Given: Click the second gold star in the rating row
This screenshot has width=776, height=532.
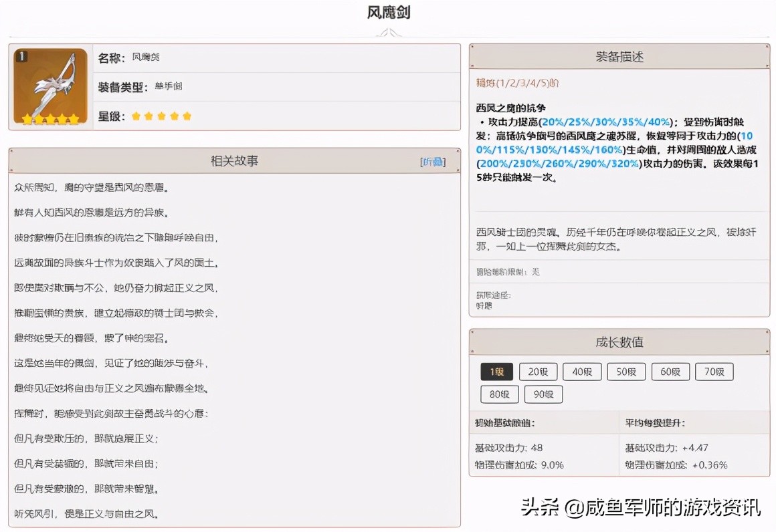Looking at the screenshot, I should coord(149,116).
